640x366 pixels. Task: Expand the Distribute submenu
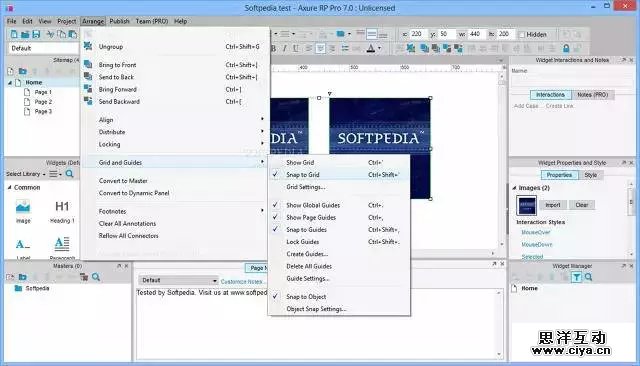(x=176, y=132)
